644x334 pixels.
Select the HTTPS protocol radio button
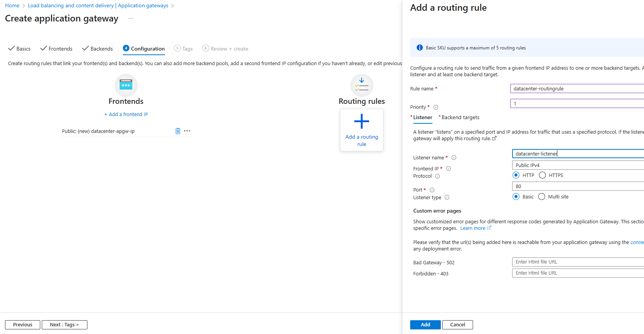click(542, 175)
